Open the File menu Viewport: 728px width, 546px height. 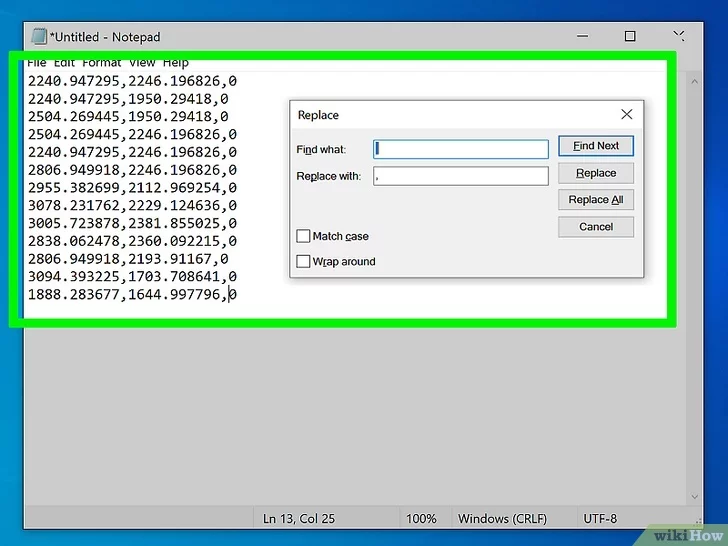pos(37,63)
